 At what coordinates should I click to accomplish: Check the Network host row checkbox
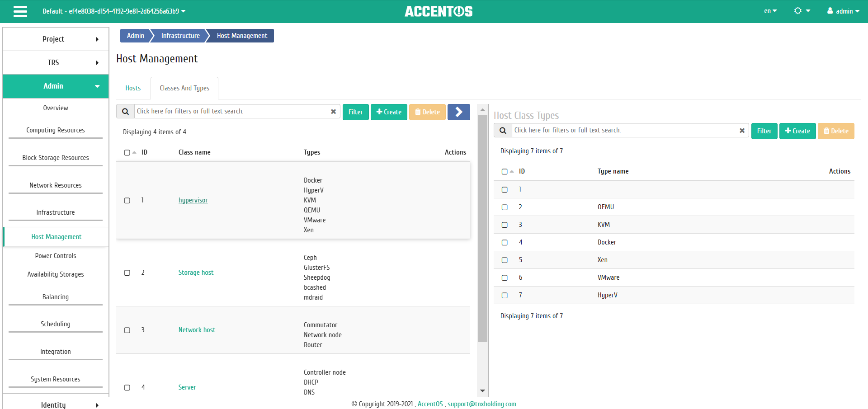[x=127, y=330]
